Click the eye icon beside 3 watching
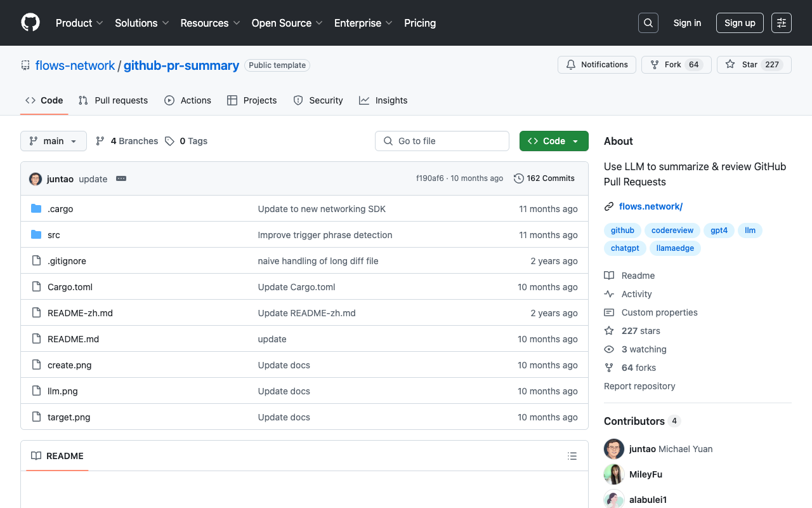Image resolution: width=812 pixels, height=508 pixels. click(x=609, y=349)
